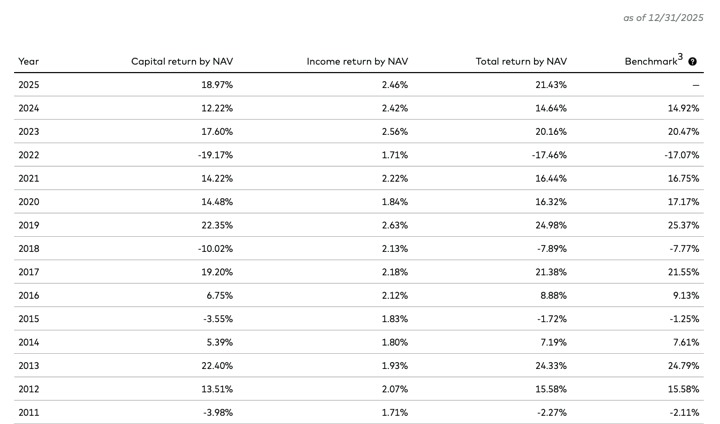Click the 2024 benchmark value 14.92%
720x424 pixels.
(683, 109)
